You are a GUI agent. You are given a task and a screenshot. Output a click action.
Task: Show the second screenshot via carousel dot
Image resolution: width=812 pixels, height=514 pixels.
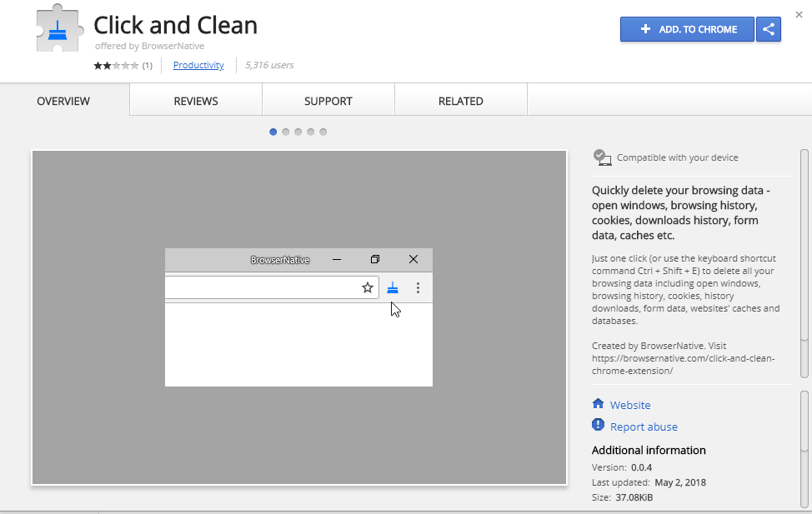pos(286,132)
